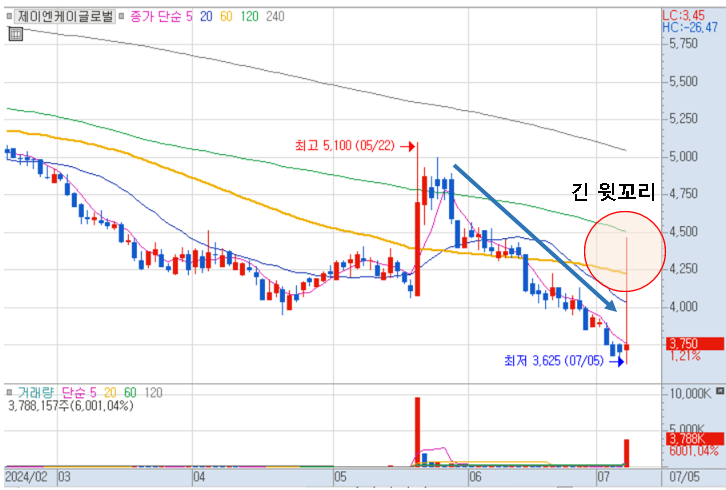Click the 06 month axis label
Viewport: 726px width, 490px height.
point(475,477)
